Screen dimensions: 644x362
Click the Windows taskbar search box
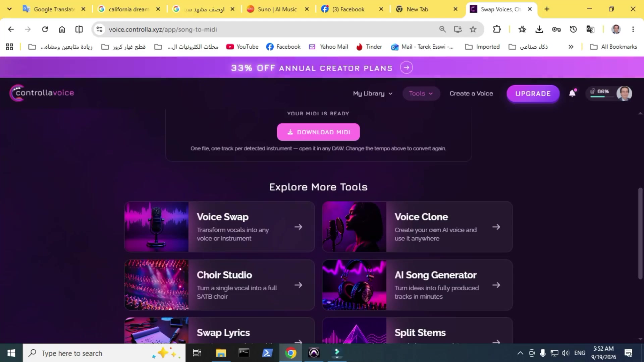pos(104,353)
